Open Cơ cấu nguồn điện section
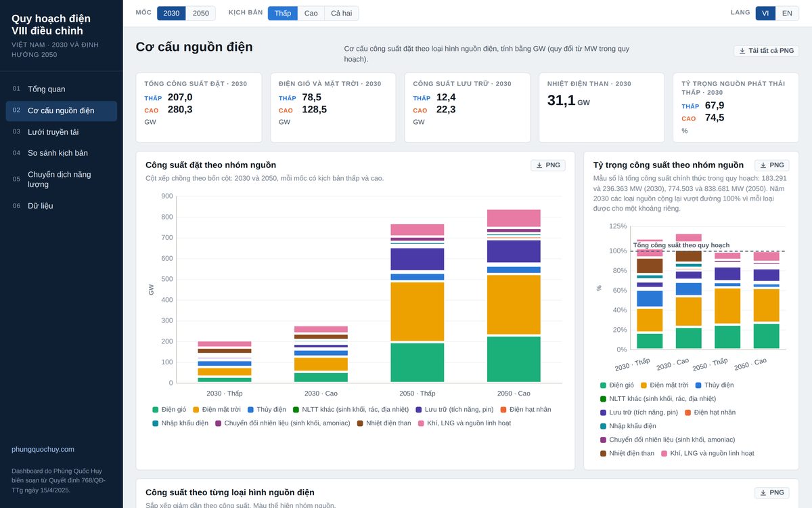 pyautogui.click(x=62, y=110)
